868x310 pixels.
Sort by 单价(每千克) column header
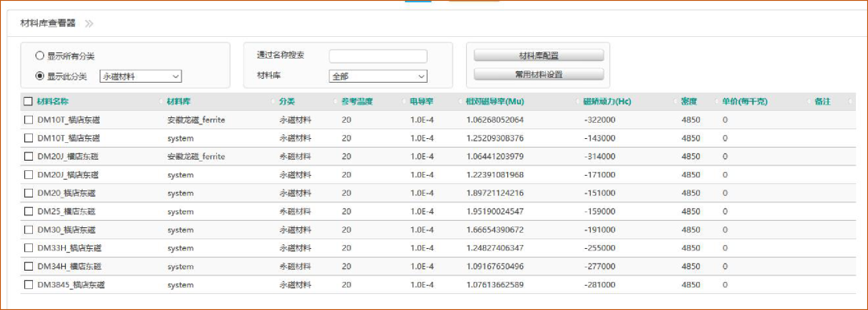click(x=744, y=102)
